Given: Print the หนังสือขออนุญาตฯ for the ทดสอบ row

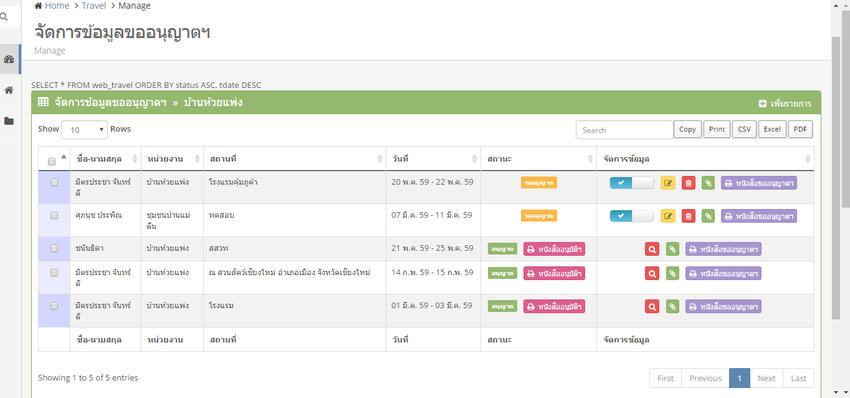Looking at the screenshot, I should pyautogui.click(x=759, y=216).
